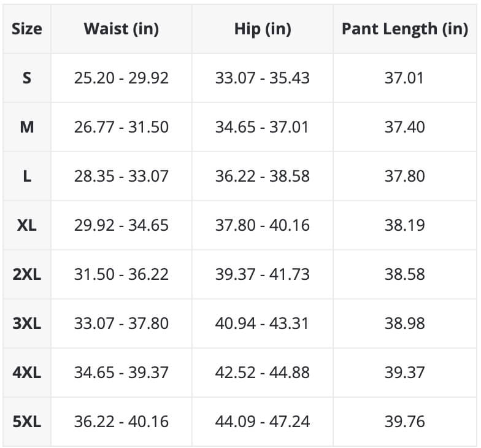Select the M size row label
This screenshot has height=448, width=481.
click(27, 127)
